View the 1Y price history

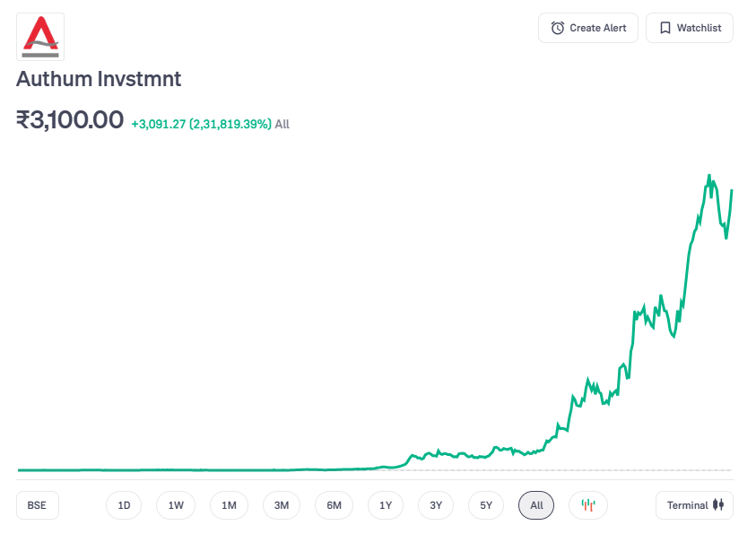click(386, 505)
